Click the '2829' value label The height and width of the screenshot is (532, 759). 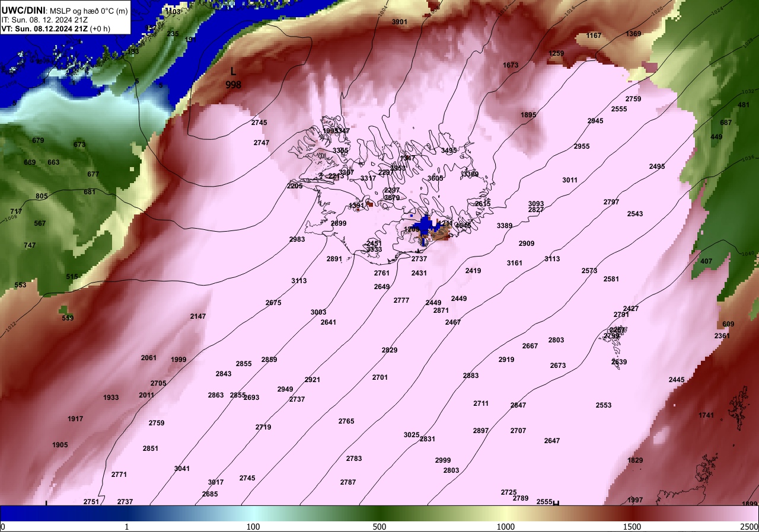(x=390, y=350)
